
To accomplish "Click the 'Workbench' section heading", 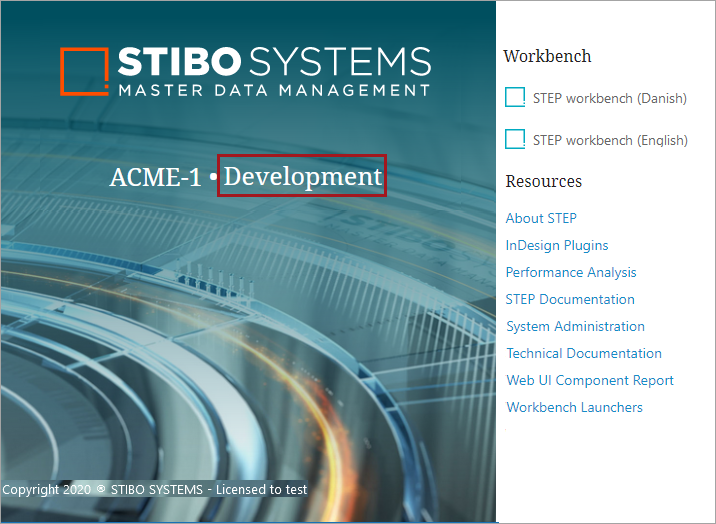I will coord(547,56).
